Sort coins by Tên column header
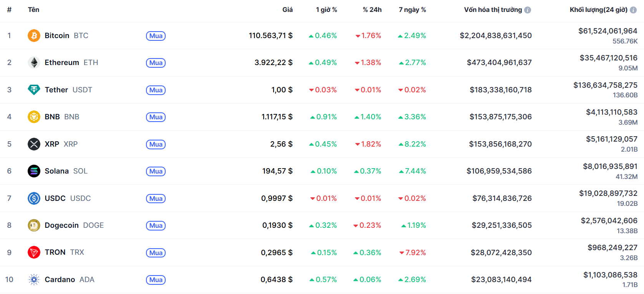The height and width of the screenshot is (294, 644). pos(33,10)
